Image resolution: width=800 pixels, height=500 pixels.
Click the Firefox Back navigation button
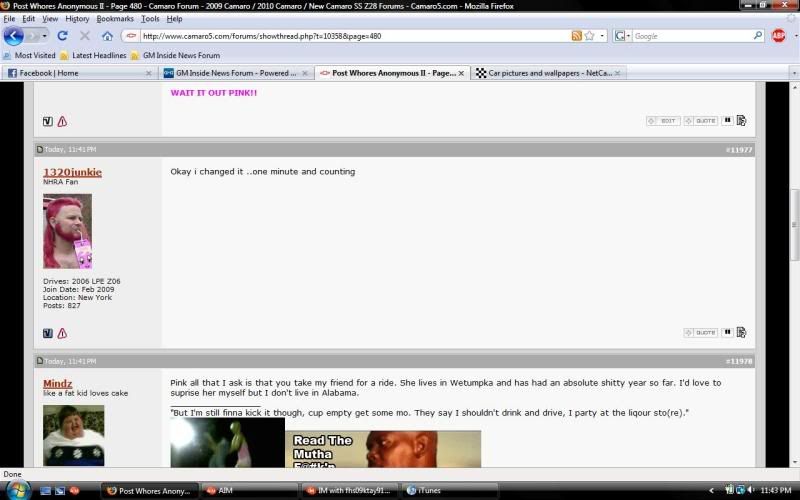click(14, 36)
